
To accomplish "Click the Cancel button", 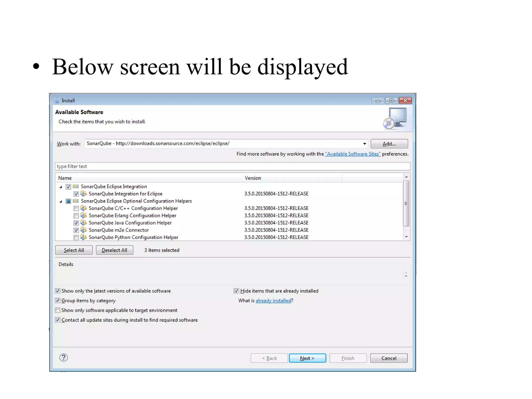I will (389, 358).
